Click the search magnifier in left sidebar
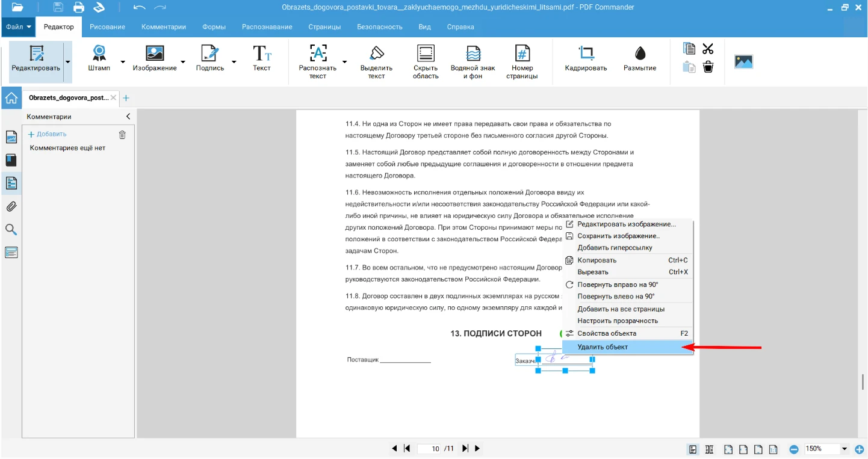The image size is (868, 459). (11, 229)
